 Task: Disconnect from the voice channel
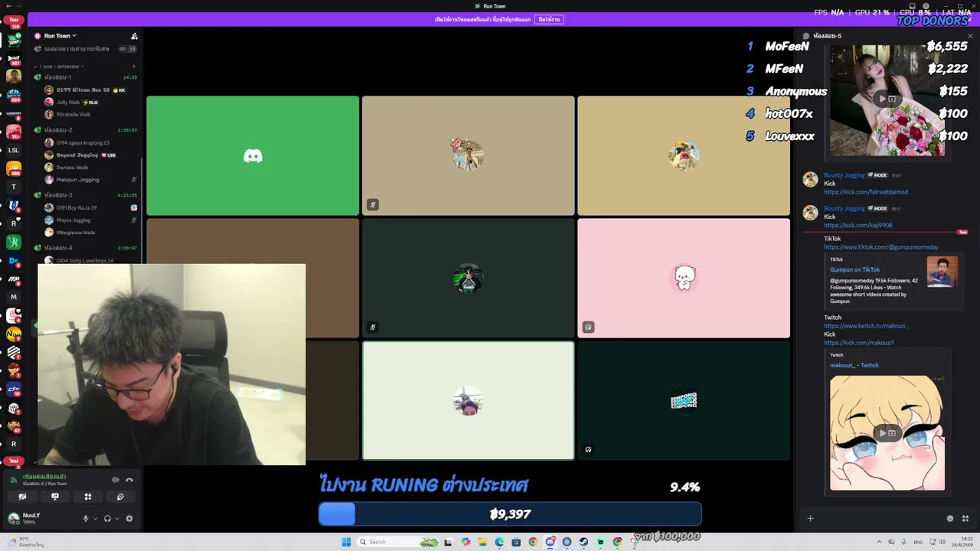point(129,480)
